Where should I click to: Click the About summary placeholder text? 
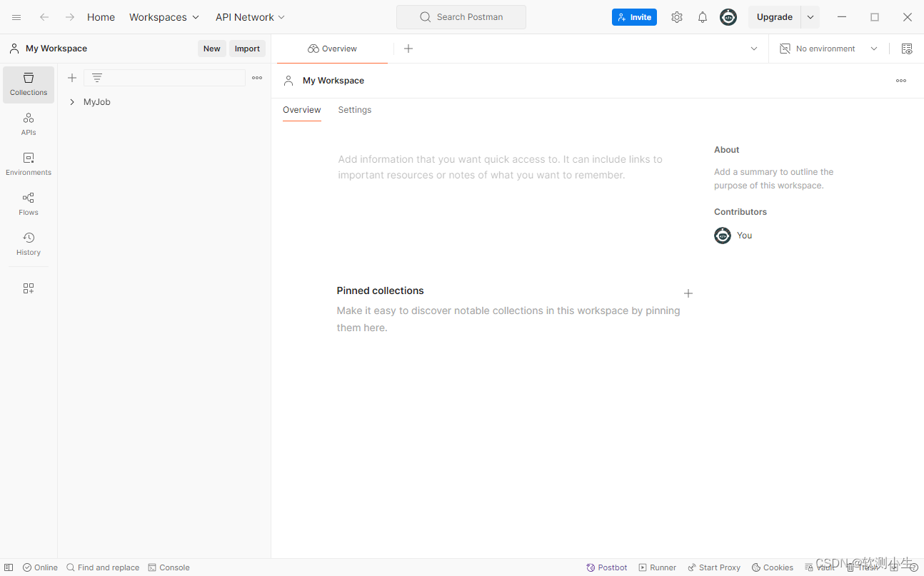click(x=774, y=178)
